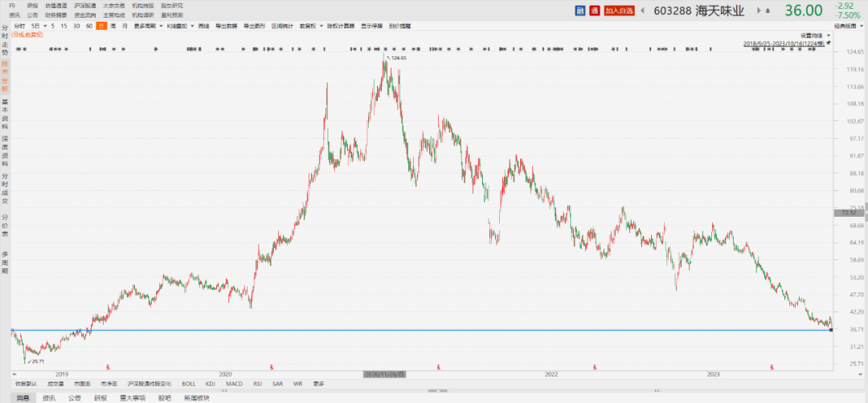Go to previous stock with left arrow
The height and width of the screenshot is (403, 868).
click(x=644, y=10)
